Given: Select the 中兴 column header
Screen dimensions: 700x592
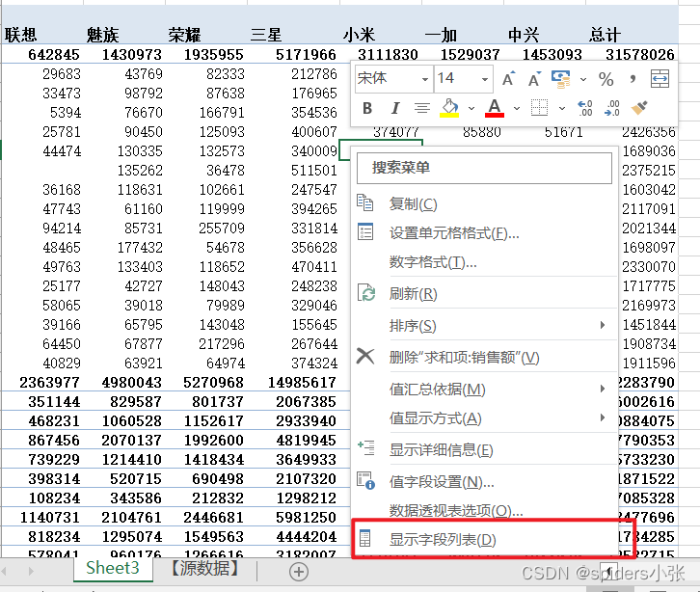Looking at the screenshot, I should pos(524,35).
